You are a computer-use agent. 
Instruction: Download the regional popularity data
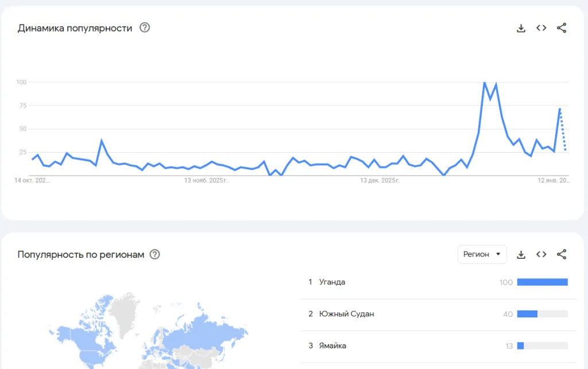(521, 255)
